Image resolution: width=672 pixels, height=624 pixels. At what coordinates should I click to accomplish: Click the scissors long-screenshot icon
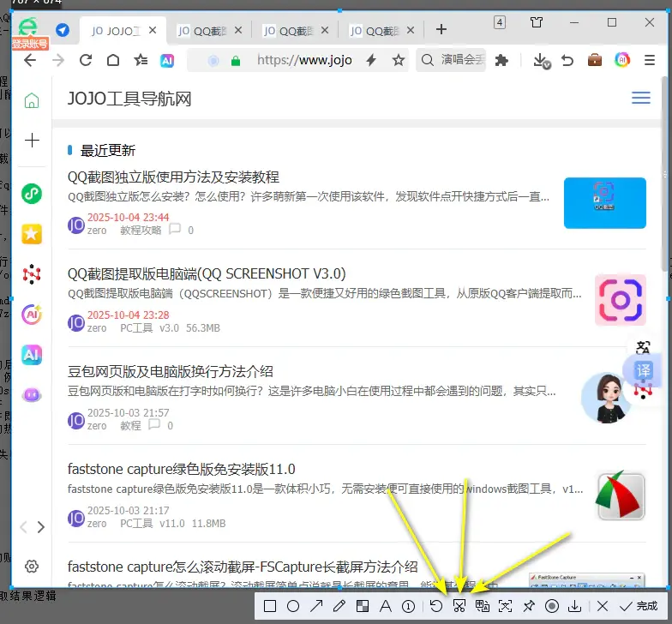pyautogui.click(x=459, y=606)
